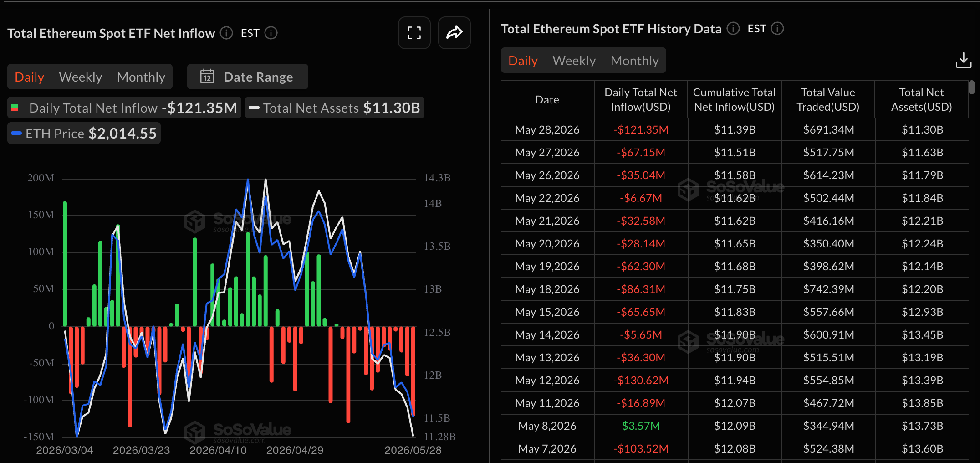Click the green $3.57M inflow cell

[641, 426]
